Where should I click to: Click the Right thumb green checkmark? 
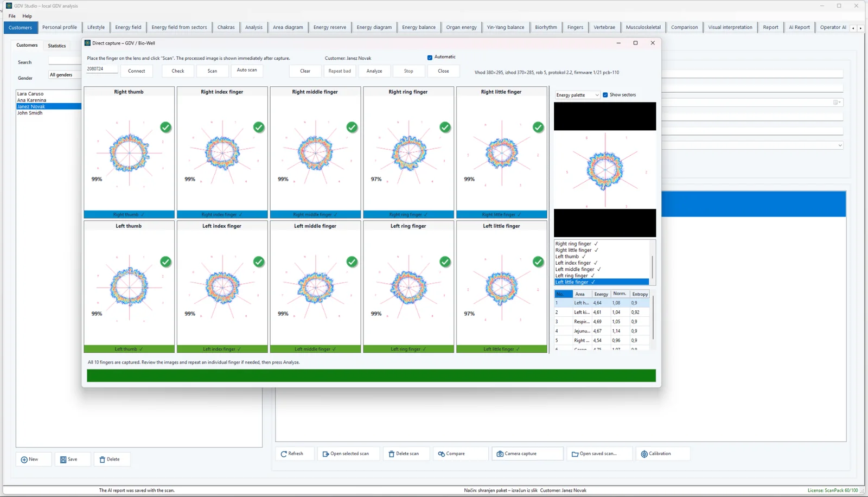(165, 127)
